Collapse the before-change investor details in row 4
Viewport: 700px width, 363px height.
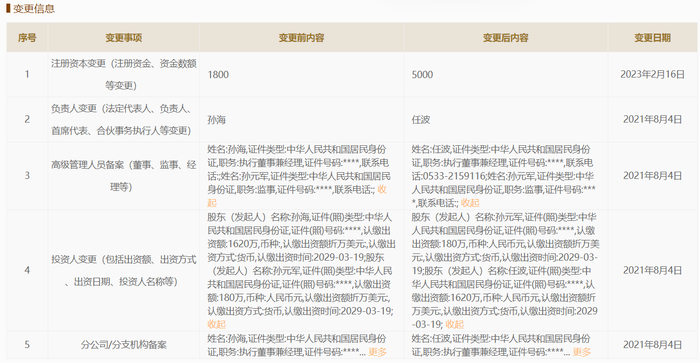tap(217, 324)
